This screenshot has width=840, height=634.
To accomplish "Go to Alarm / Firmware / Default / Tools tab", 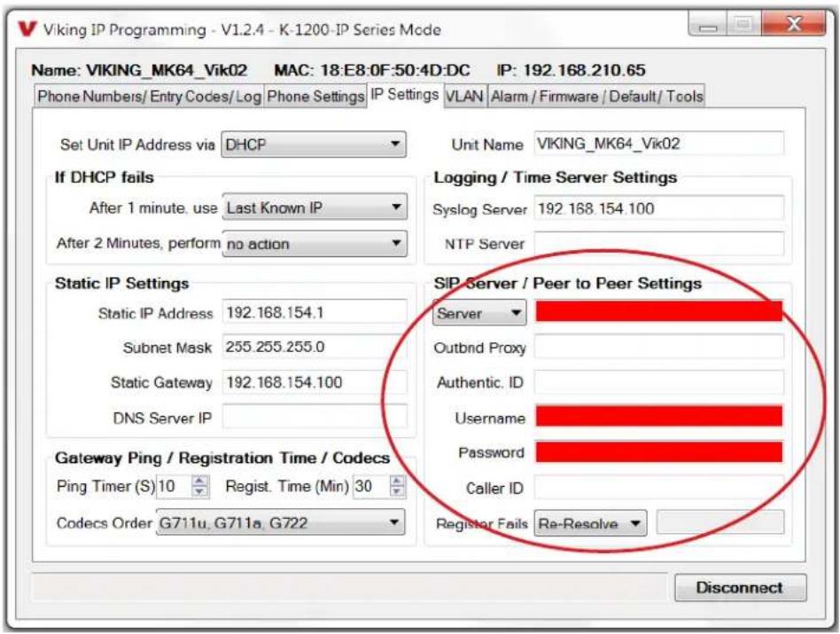I will pyautogui.click(x=596, y=97).
